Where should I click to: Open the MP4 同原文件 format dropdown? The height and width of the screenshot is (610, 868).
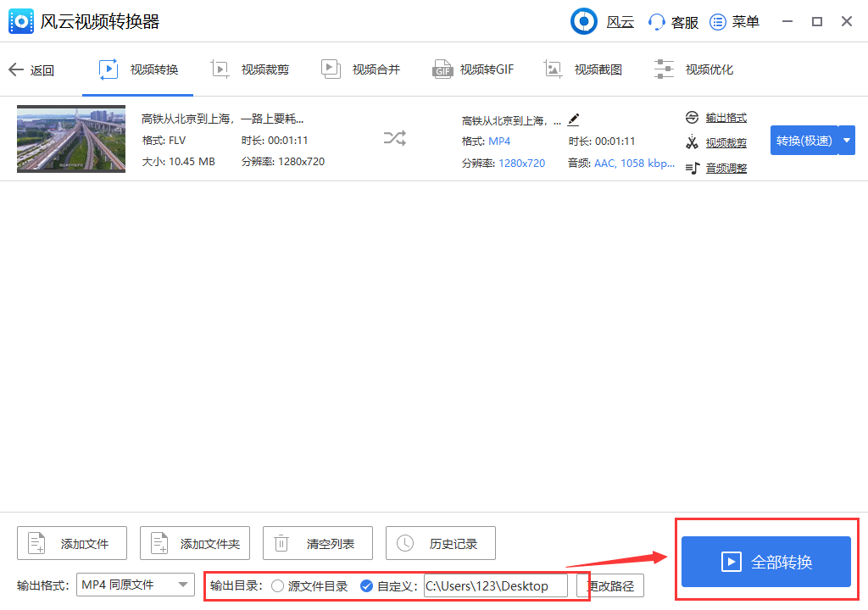135,585
